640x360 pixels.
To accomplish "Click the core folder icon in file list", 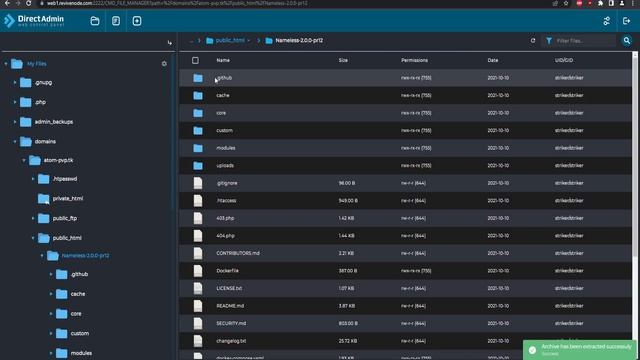I will point(198,113).
